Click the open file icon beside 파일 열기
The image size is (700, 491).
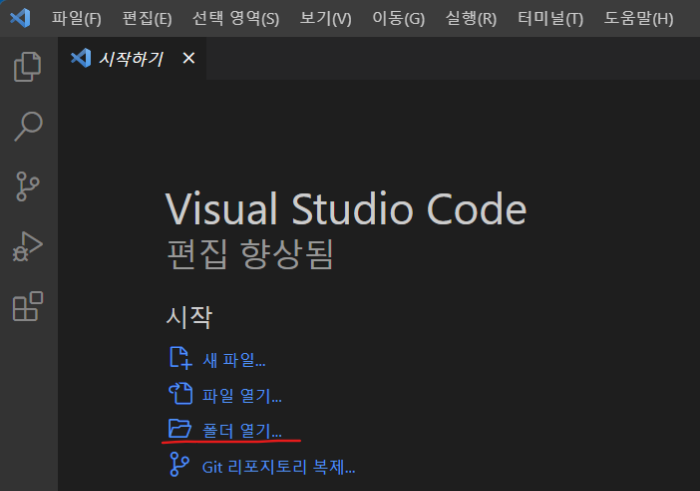point(180,394)
